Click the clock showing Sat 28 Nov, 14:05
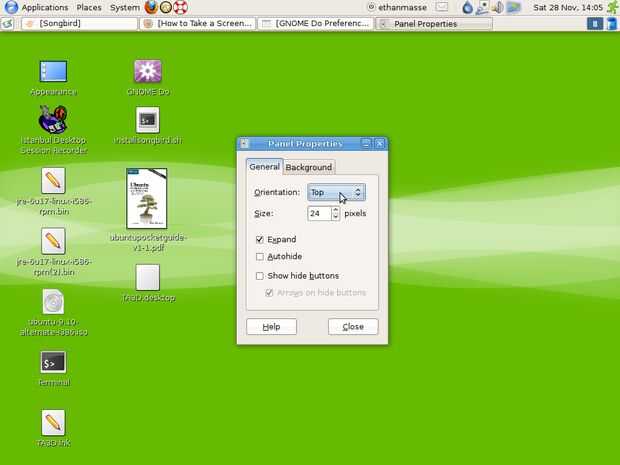This screenshot has height=465, width=620. point(568,8)
